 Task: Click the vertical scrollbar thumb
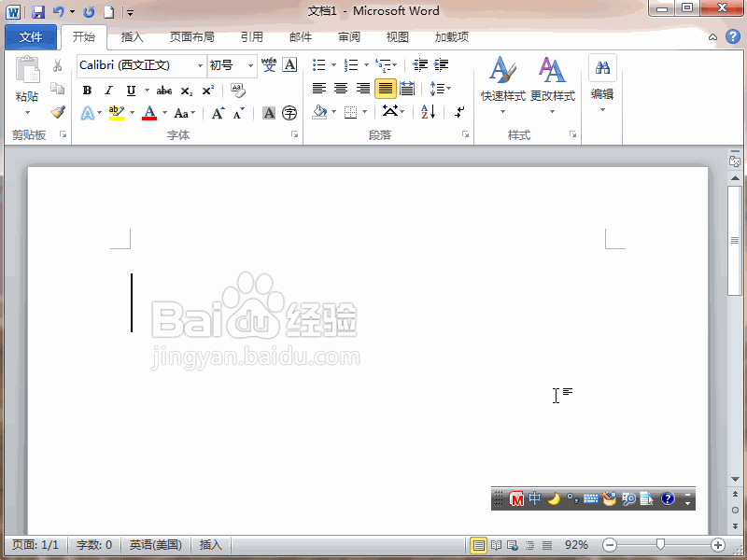[x=735, y=241]
